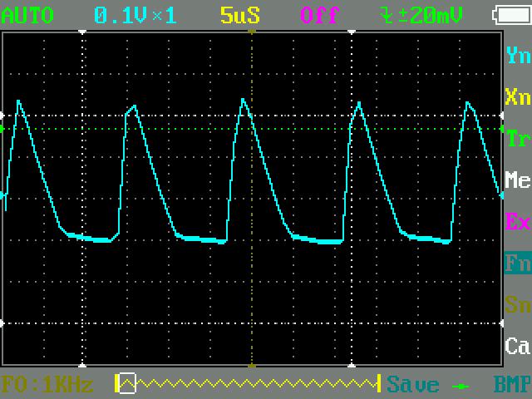532x399 pixels.
Task: Click the green arrow beside Save
Action: pos(461,386)
